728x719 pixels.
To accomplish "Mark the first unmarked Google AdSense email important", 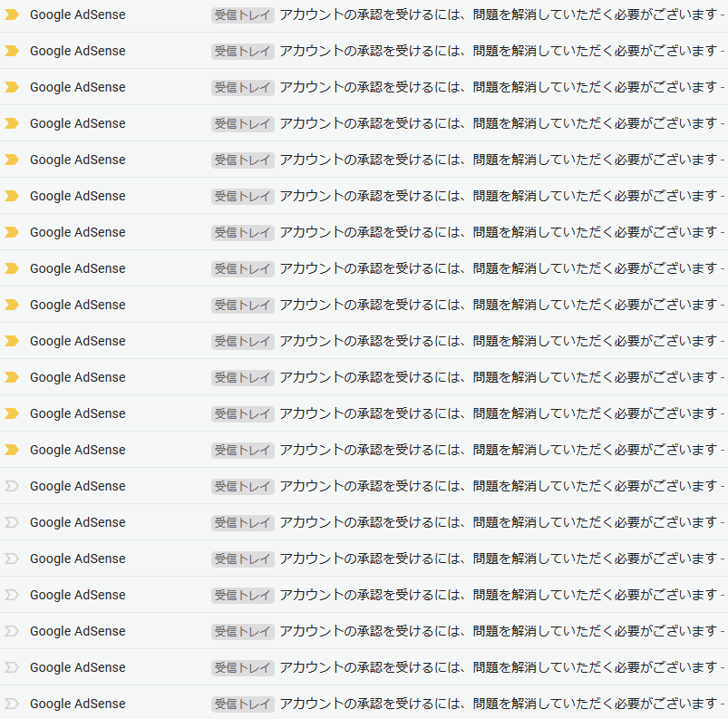I will point(12,486).
